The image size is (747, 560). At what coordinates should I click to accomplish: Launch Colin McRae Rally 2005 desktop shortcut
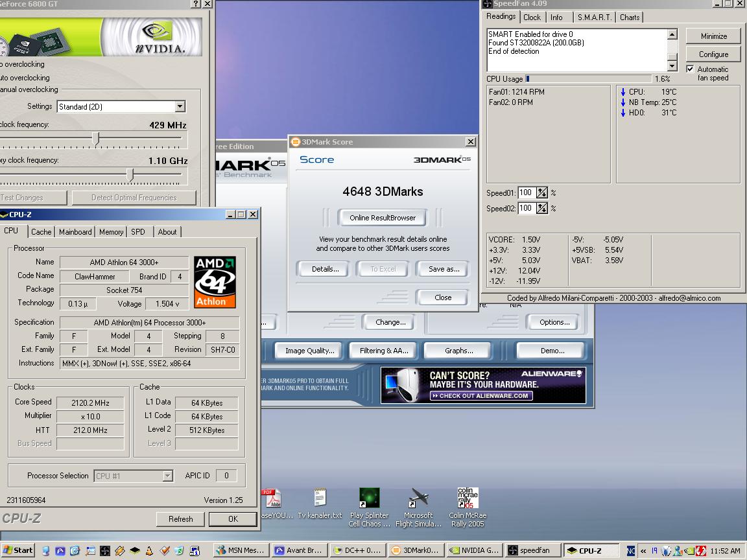(468, 507)
